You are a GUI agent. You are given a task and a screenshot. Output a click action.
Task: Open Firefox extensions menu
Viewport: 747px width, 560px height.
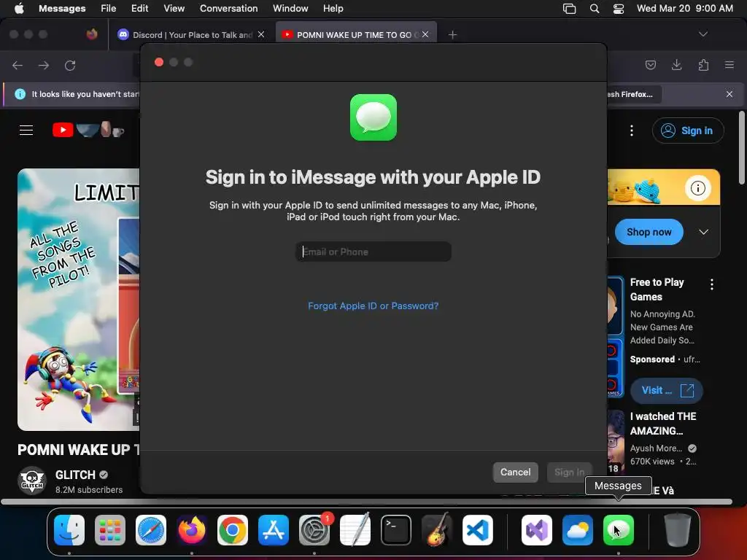(703, 65)
